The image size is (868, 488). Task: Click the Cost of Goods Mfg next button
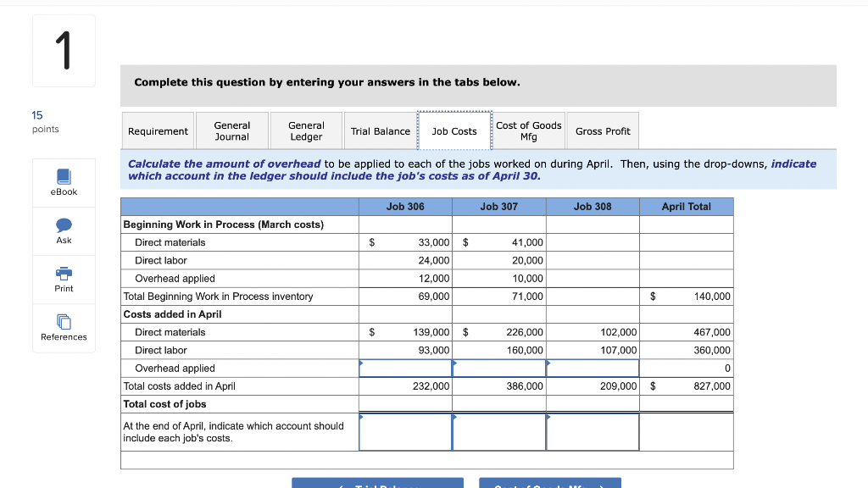pos(549,484)
